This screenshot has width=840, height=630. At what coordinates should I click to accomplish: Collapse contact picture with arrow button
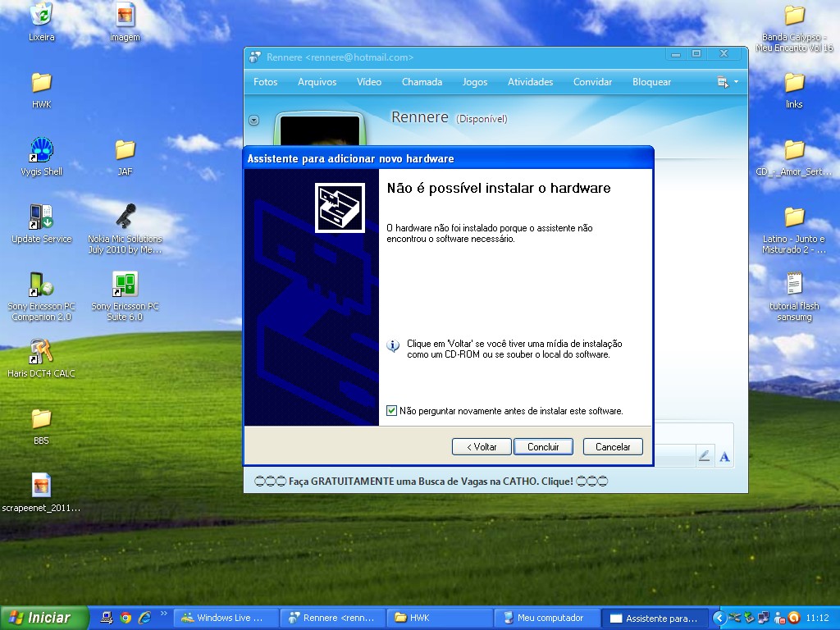[254, 121]
